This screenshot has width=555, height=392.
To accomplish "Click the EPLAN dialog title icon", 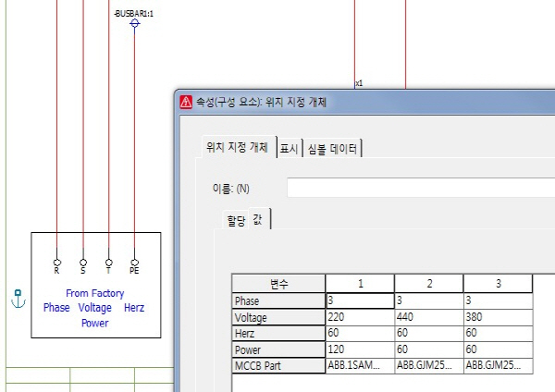I will click(186, 102).
